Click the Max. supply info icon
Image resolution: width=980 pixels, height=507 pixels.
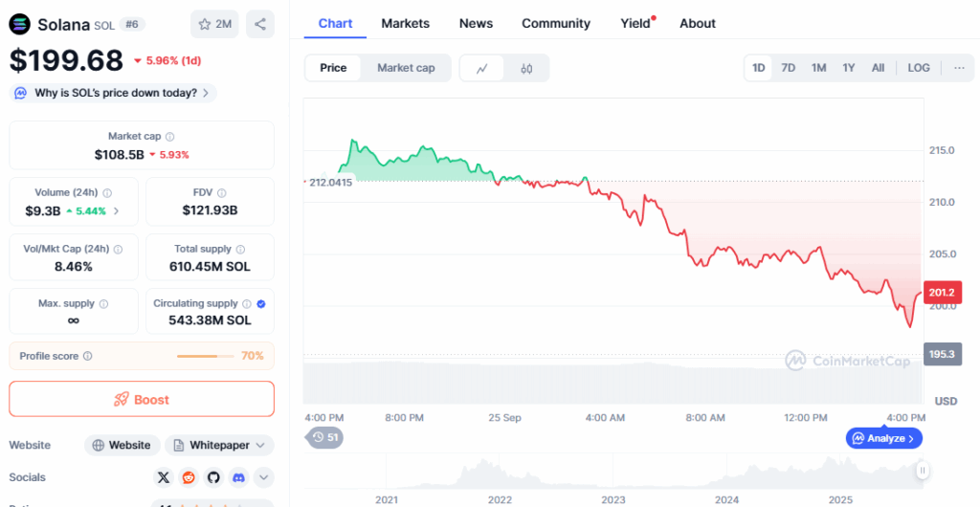point(103,303)
